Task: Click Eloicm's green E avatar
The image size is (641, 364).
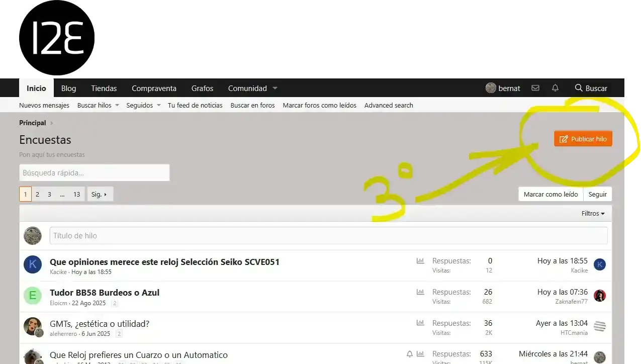Action: (x=33, y=296)
